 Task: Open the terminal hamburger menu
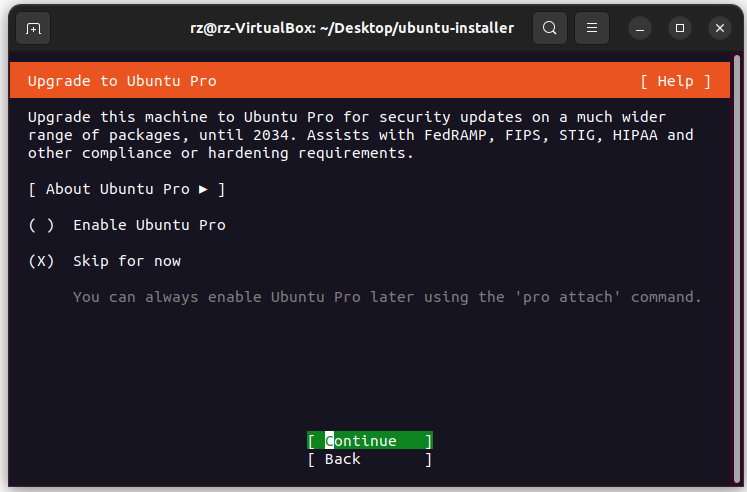coord(591,28)
